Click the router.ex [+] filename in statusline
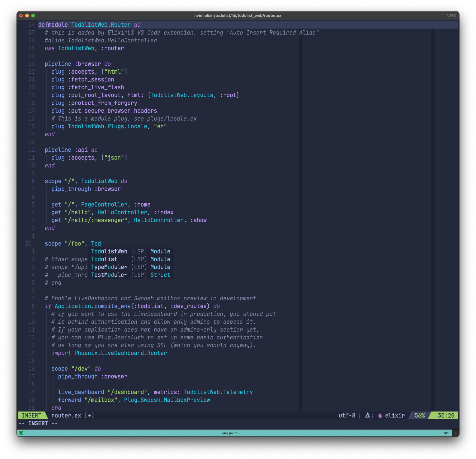Image resolution: width=476 pixels, height=459 pixels. (x=73, y=415)
